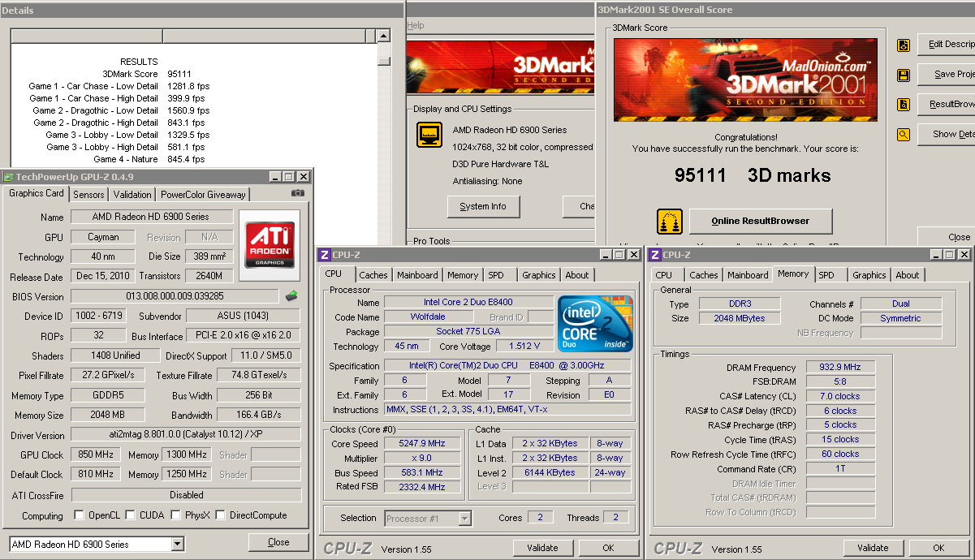Open the Mainboard tab in left CPU-Z window
975x560 pixels.
[417, 275]
